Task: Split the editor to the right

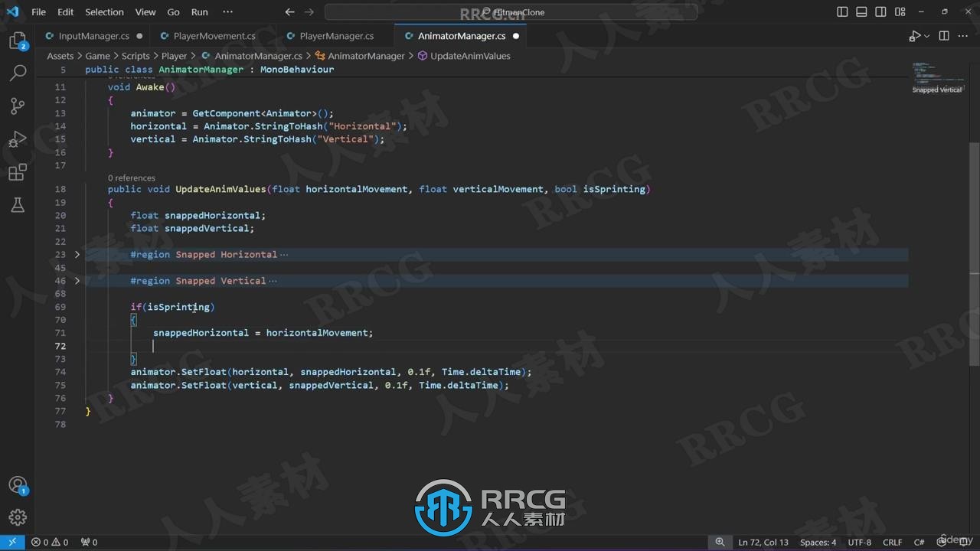Action: pyautogui.click(x=944, y=36)
